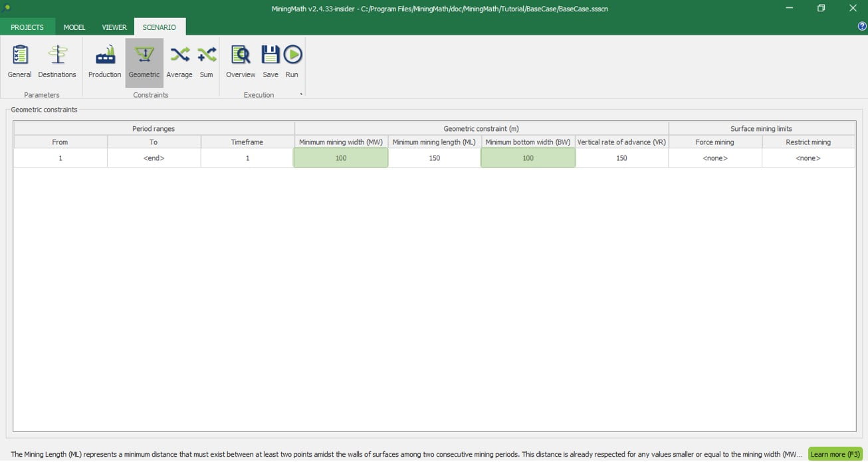Open the Force mining <none> cell
868x462 pixels.
click(x=714, y=158)
